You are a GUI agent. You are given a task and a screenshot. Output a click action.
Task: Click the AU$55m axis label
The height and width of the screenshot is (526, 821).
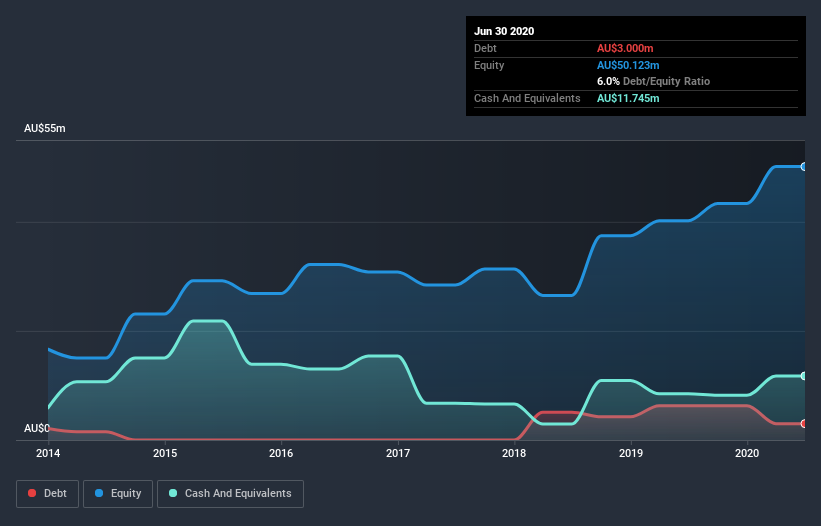[45, 128]
